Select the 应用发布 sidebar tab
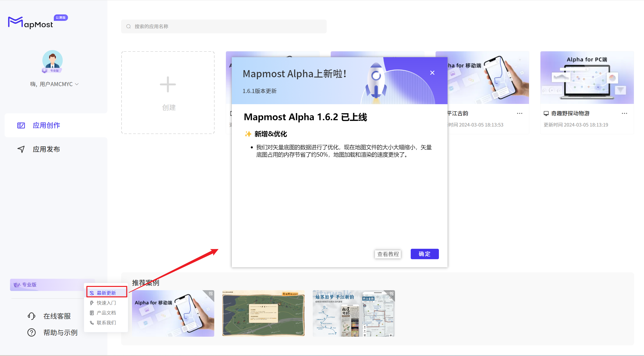 pyautogui.click(x=56, y=149)
